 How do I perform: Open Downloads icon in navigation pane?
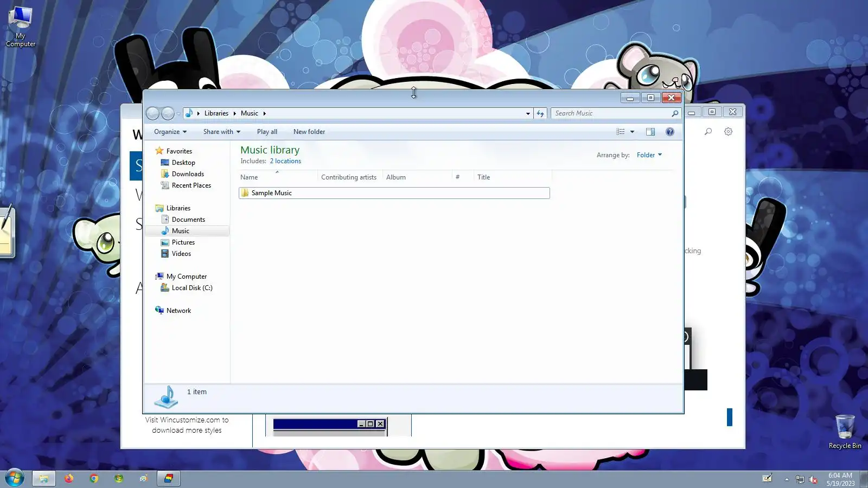pos(165,174)
